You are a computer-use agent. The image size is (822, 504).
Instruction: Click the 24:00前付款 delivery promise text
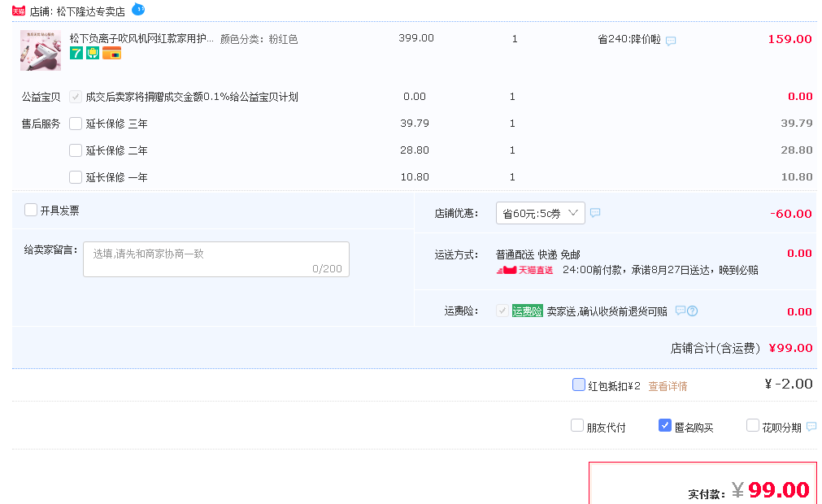click(660, 271)
